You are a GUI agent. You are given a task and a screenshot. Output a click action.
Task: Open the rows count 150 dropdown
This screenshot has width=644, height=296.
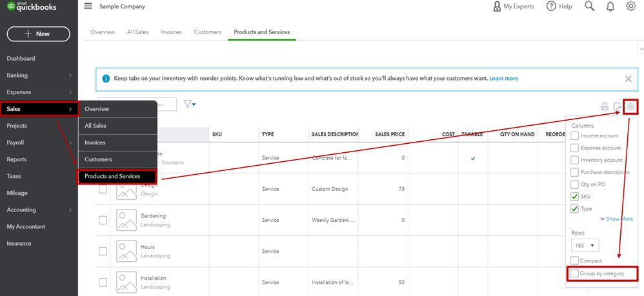[x=585, y=245]
